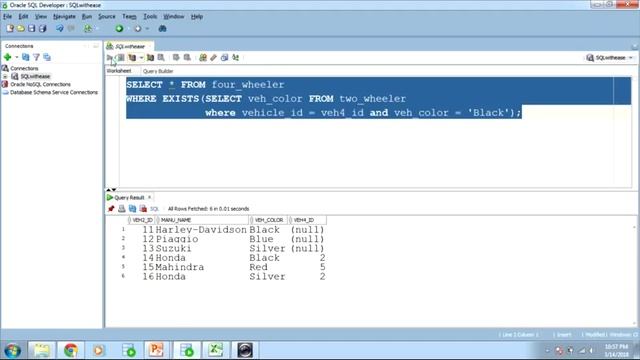Open the Edit menu

[x=23, y=16]
